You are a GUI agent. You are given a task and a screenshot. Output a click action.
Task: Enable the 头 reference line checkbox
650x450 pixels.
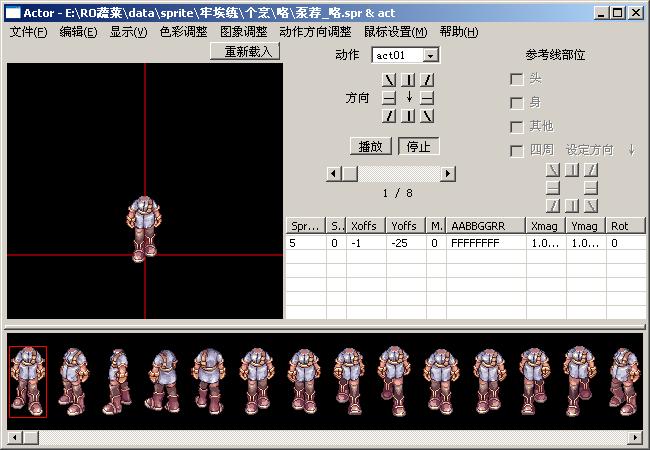click(x=517, y=79)
